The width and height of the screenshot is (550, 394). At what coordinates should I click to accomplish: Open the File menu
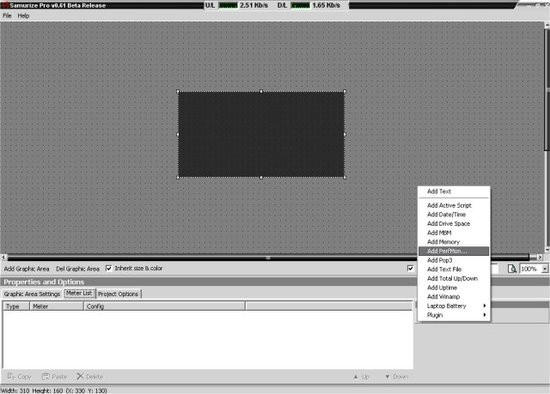[7, 15]
